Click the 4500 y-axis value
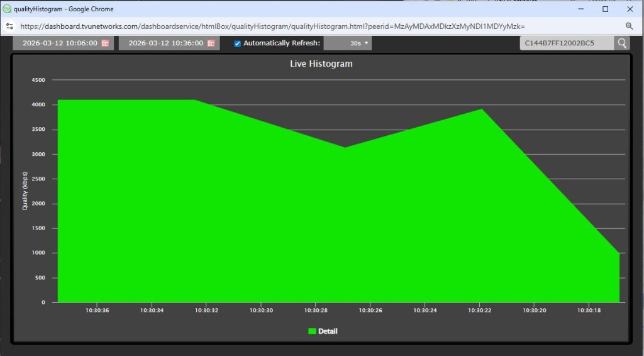The image size is (644, 356). click(x=38, y=80)
